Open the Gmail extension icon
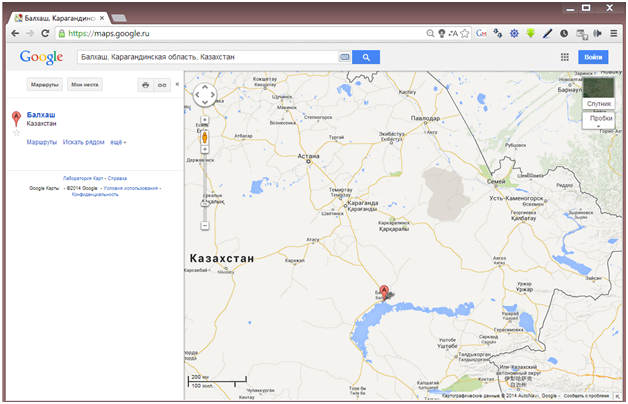This screenshot has width=628, height=404. click(481, 33)
